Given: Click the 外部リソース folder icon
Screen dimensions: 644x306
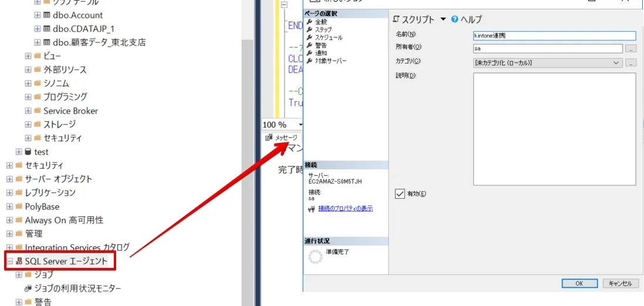Looking at the screenshot, I should (38, 69).
